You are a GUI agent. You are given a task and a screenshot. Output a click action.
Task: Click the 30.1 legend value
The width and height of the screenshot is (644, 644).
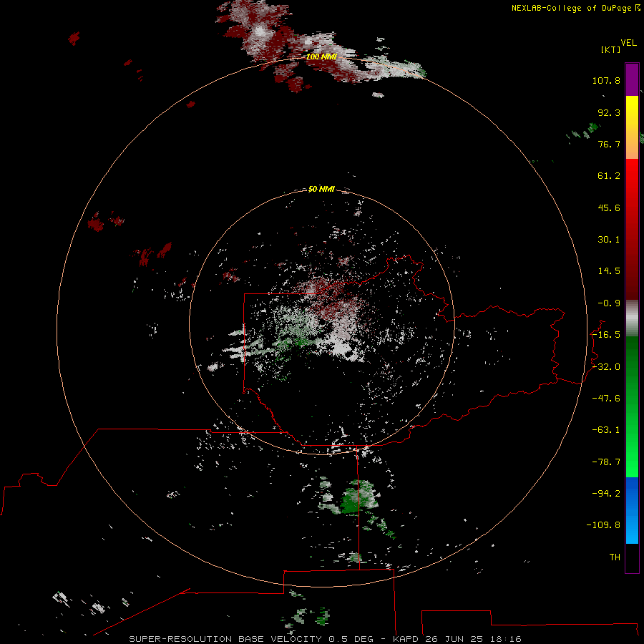[609, 240]
